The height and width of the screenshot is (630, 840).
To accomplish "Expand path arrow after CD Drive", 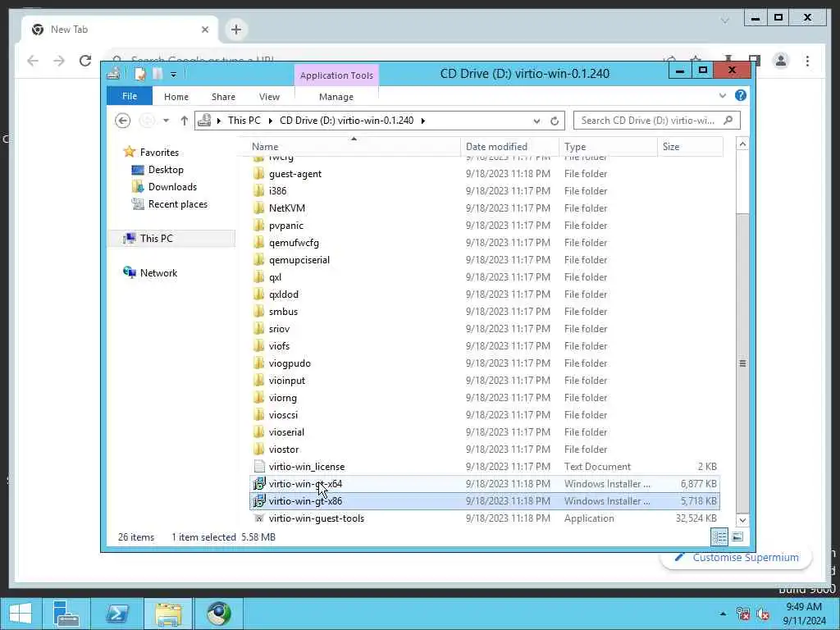I will click(422, 121).
